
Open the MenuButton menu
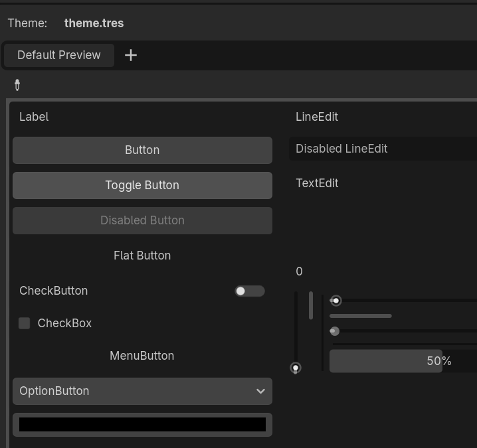click(142, 356)
